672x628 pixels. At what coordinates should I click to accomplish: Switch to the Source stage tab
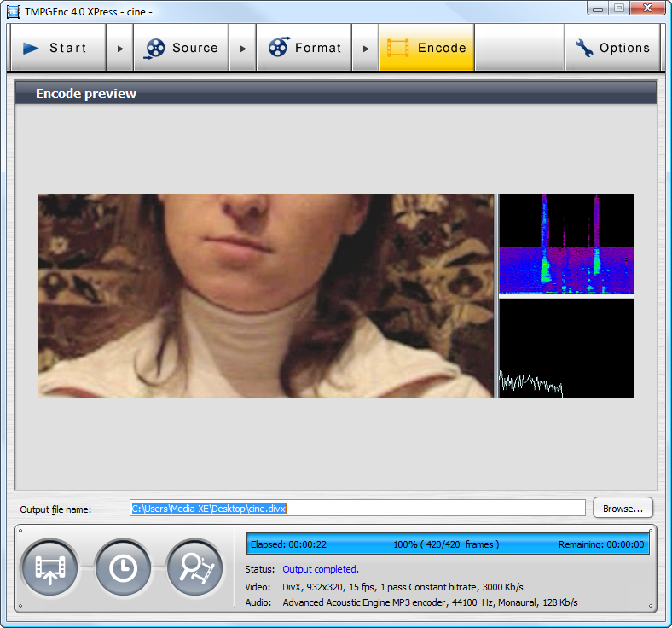click(181, 48)
